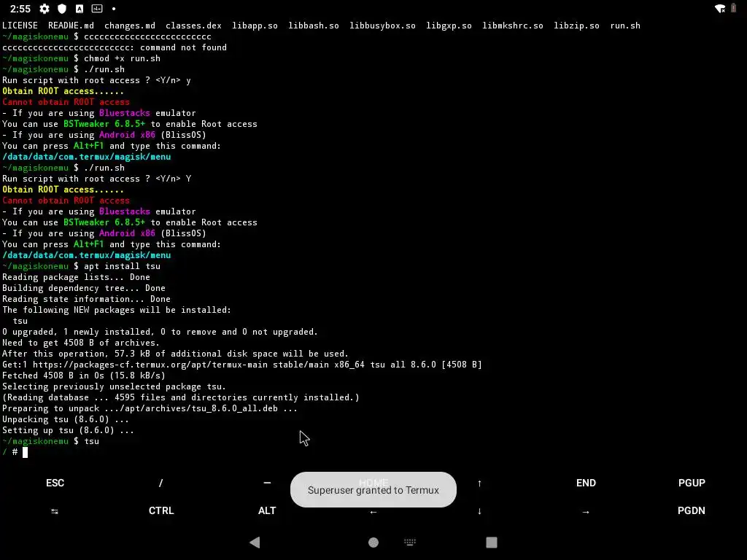Tap the up arrow extra key

click(x=479, y=483)
